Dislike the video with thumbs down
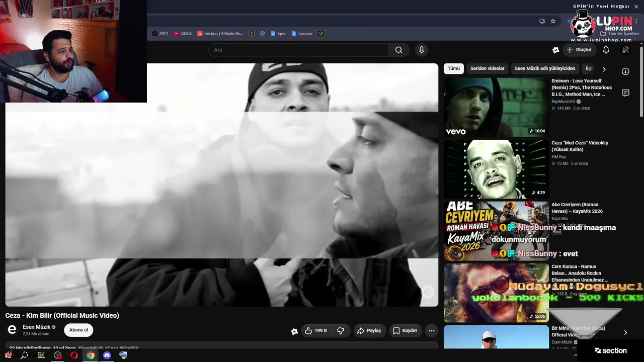 341,331
